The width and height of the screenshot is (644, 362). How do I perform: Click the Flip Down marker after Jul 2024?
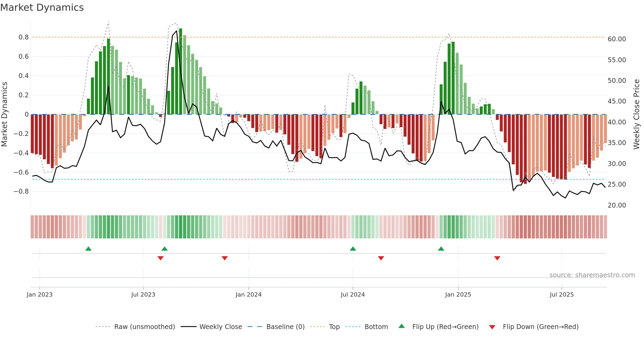pos(381,258)
